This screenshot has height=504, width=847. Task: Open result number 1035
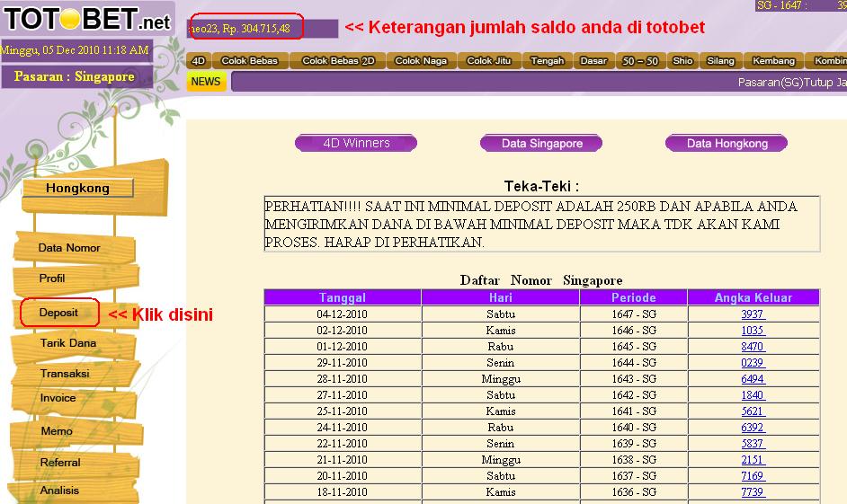753,331
